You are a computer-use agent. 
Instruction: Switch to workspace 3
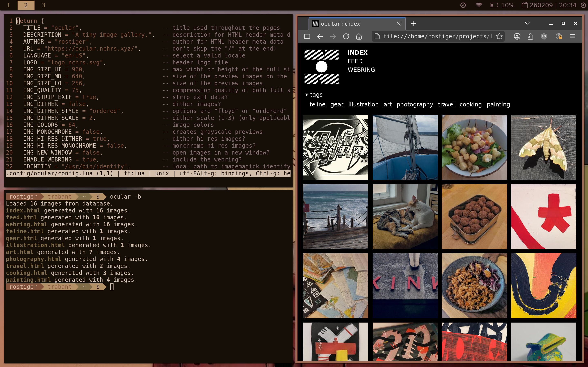click(x=43, y=5)
